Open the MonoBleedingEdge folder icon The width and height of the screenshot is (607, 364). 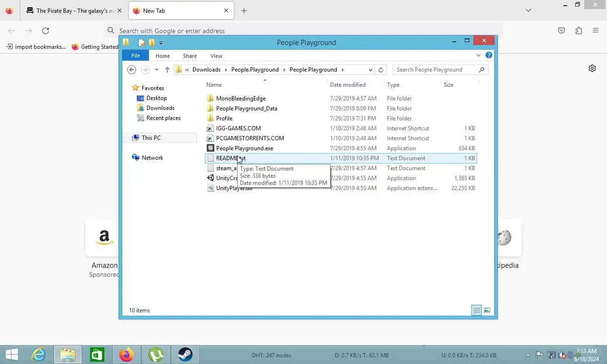pyautogui.click(x=211, y=99)
